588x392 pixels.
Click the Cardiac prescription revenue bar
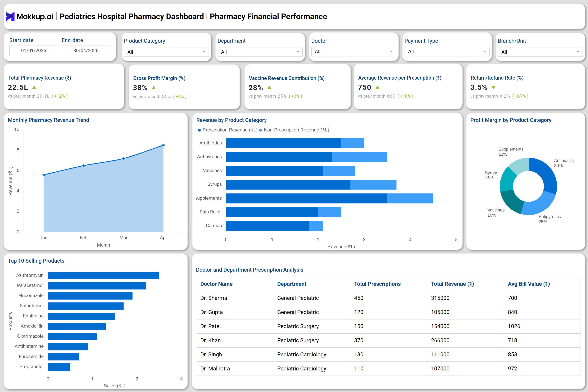pyautogui.click(x=268, y=226)
